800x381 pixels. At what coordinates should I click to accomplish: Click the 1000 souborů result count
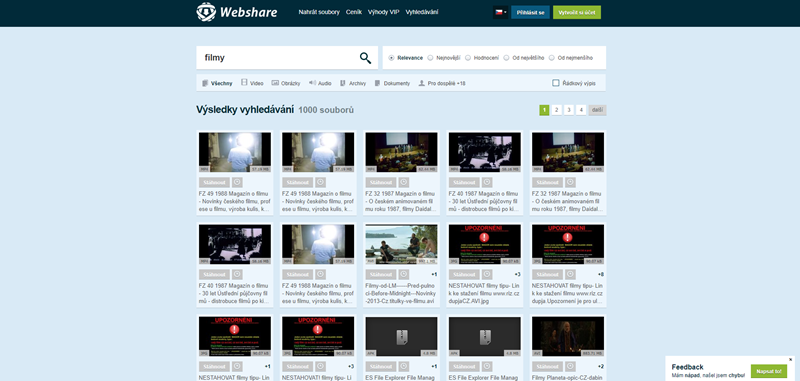326,110
